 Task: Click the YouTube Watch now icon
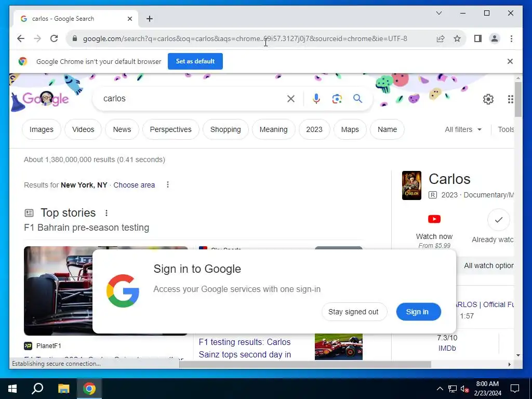[x=434, y=219]
